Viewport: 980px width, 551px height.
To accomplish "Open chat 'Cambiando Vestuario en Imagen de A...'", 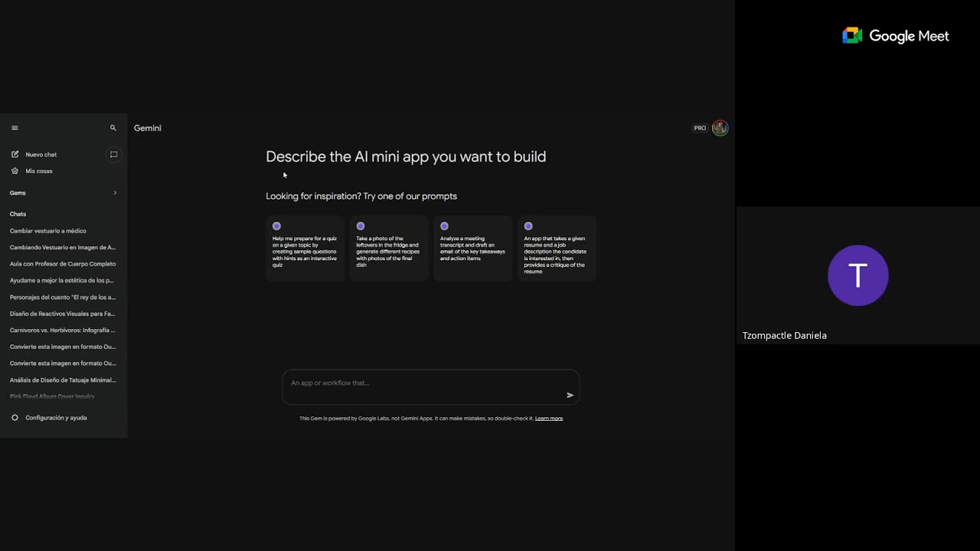I will 63,247.
